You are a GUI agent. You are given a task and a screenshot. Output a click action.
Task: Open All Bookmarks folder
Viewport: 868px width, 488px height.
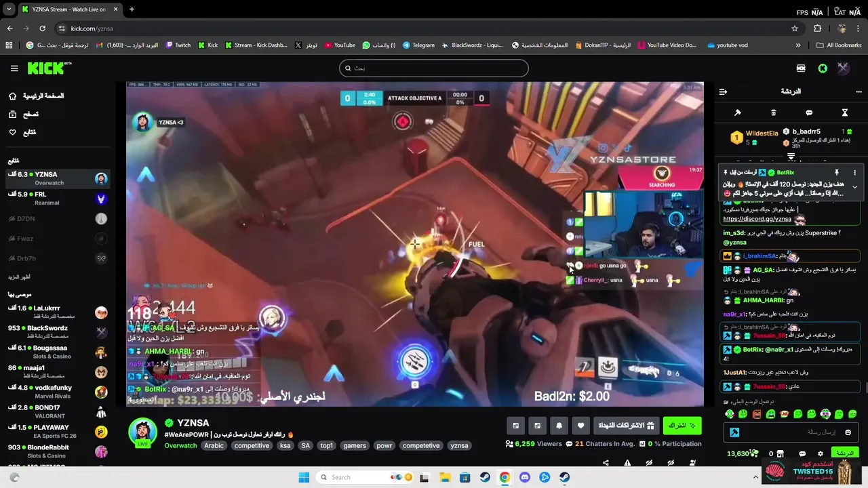[839, 45]
